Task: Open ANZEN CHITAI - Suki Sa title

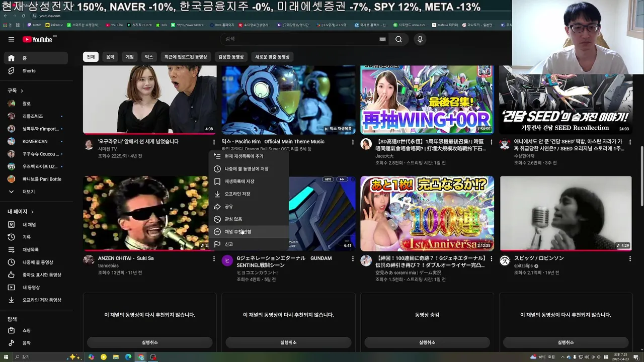Action: [126, 258]
